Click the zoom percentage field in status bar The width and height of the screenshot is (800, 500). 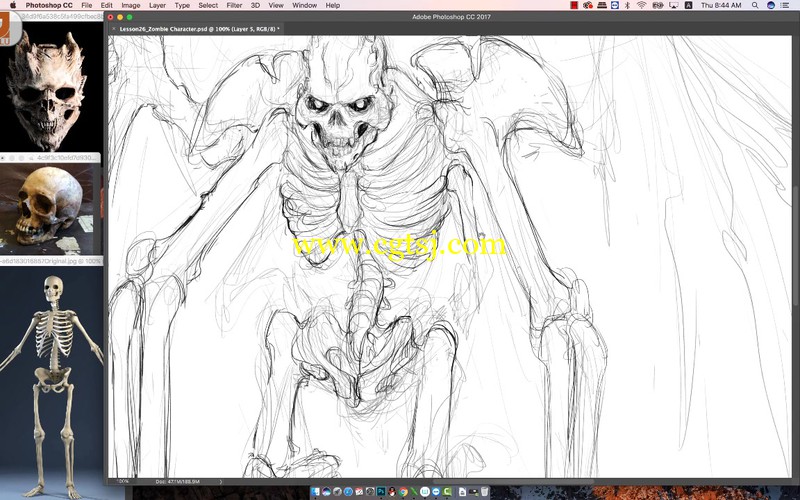click(x=122, y=481)
